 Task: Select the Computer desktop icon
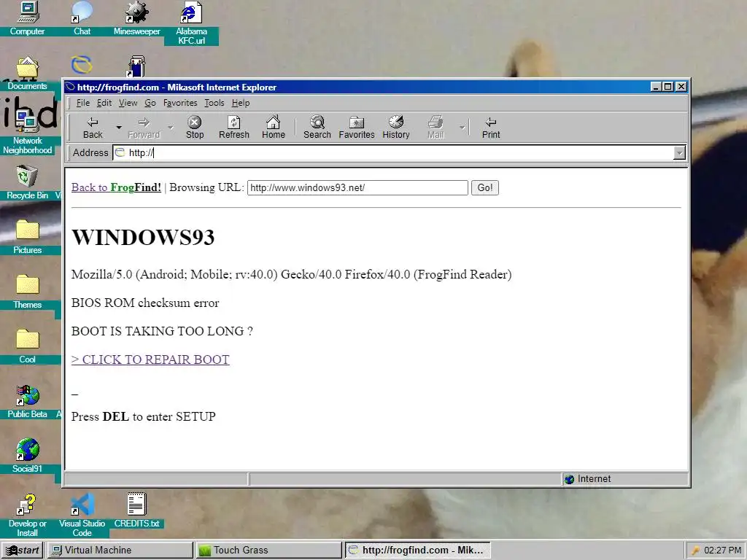click(27, 18)
